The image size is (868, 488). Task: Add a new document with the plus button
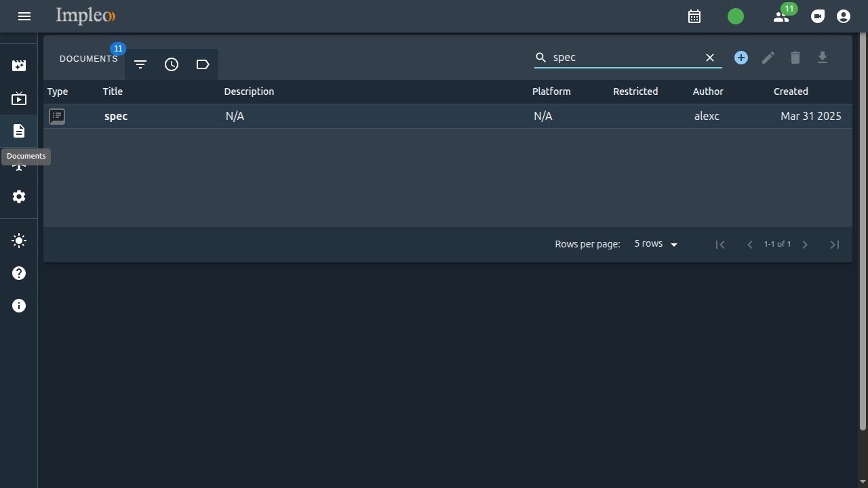point(741,58)
